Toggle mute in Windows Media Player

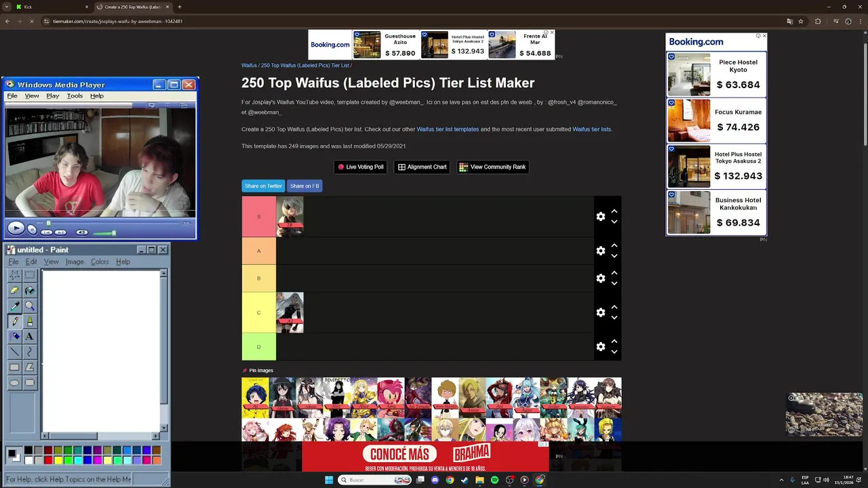81,232
